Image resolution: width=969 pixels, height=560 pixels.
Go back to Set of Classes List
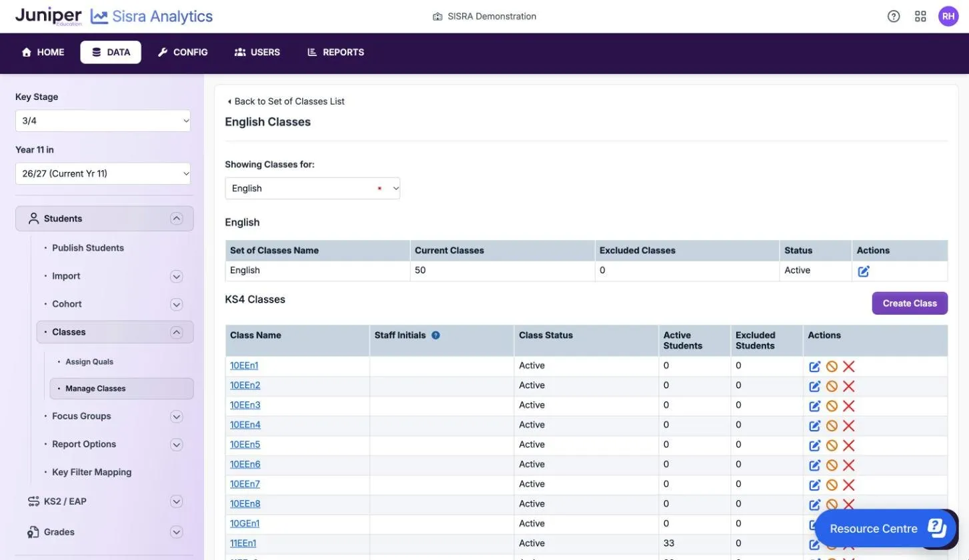click(285, 101)
